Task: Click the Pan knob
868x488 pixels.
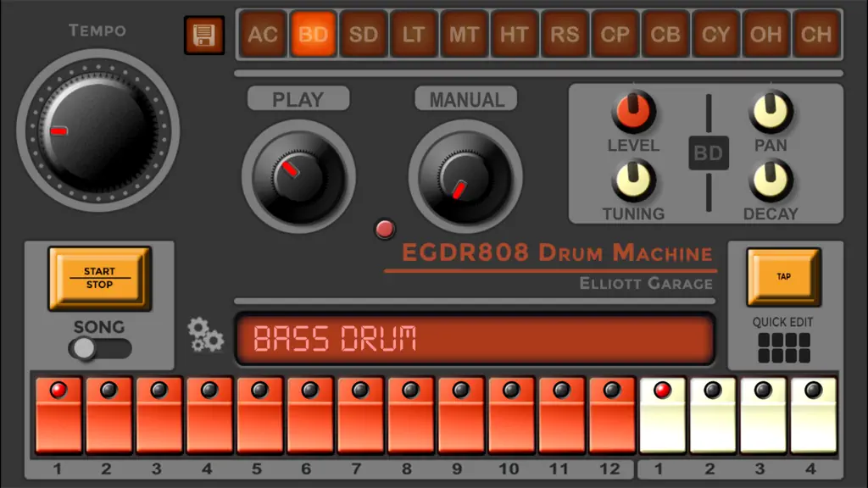Action: tap(771, 111)
